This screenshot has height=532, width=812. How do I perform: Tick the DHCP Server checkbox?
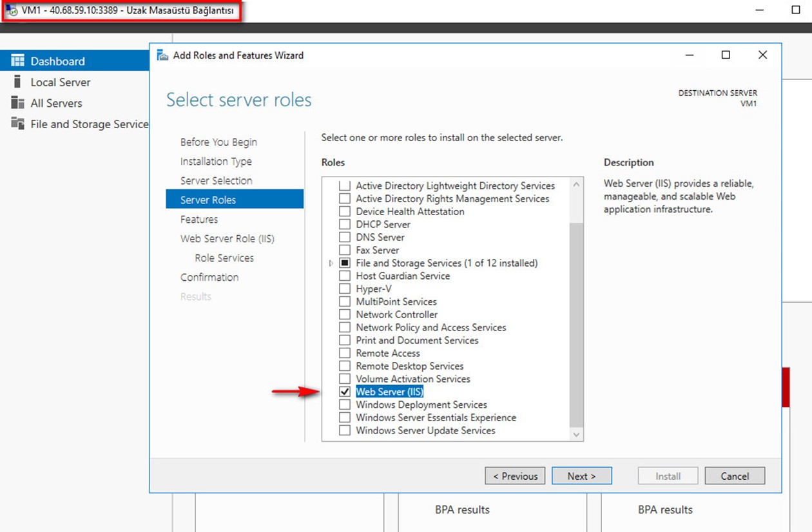(x=345, y=224)
